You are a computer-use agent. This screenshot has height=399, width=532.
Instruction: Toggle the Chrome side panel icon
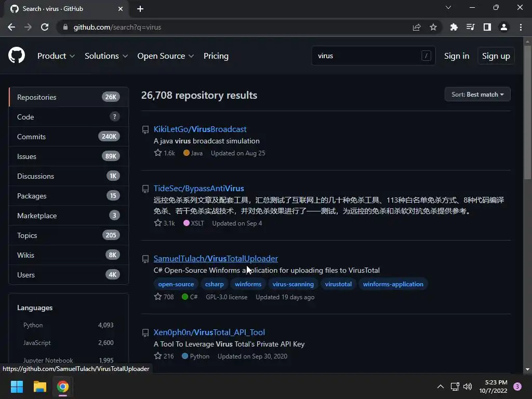point(487,27)
